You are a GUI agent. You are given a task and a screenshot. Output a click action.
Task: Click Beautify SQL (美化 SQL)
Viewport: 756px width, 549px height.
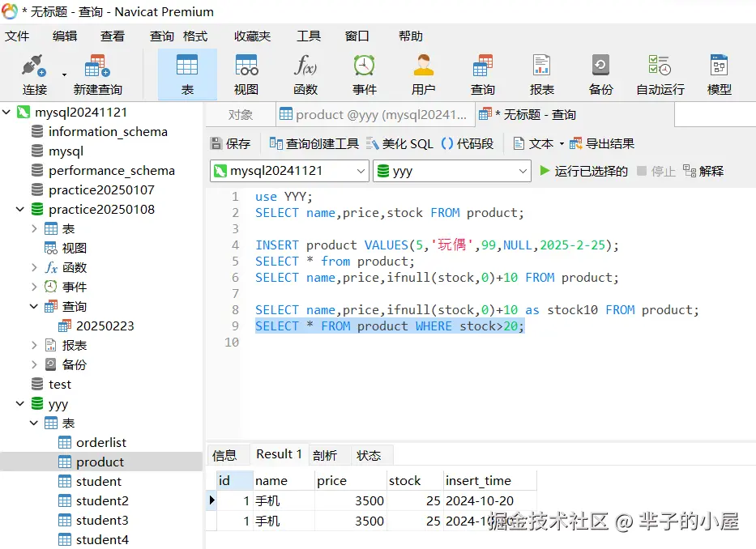(399, 143)
